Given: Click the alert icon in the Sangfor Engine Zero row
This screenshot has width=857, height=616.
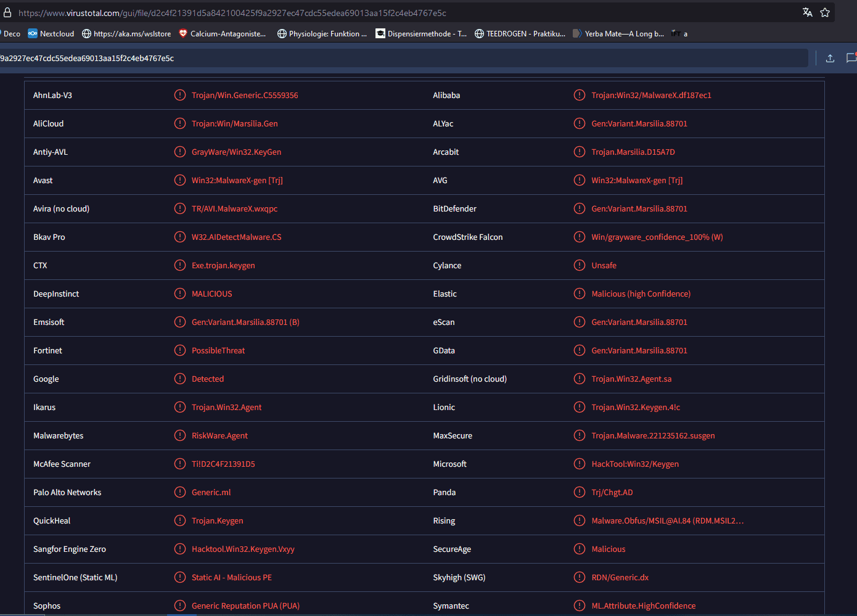Looking at the screenshot, I should [180, 549].
